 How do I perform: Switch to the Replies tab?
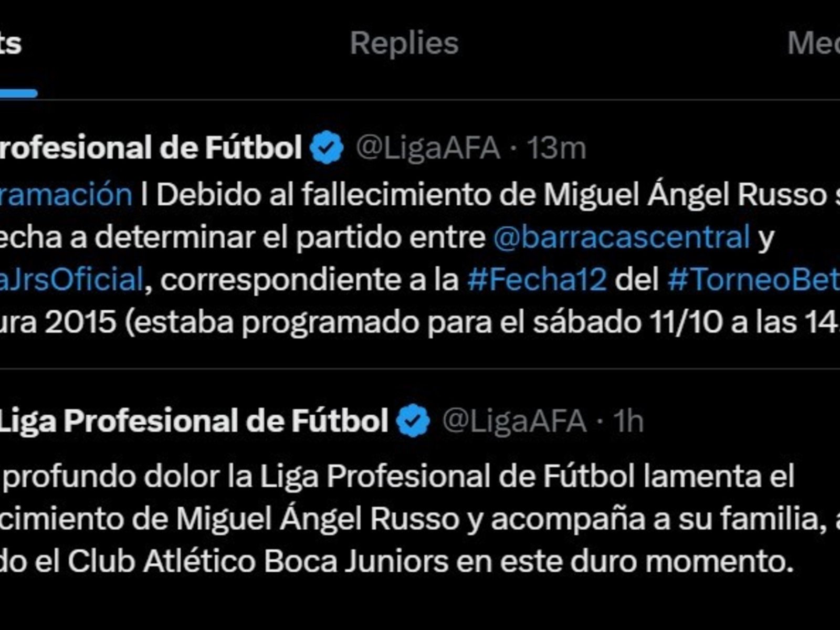404,43
